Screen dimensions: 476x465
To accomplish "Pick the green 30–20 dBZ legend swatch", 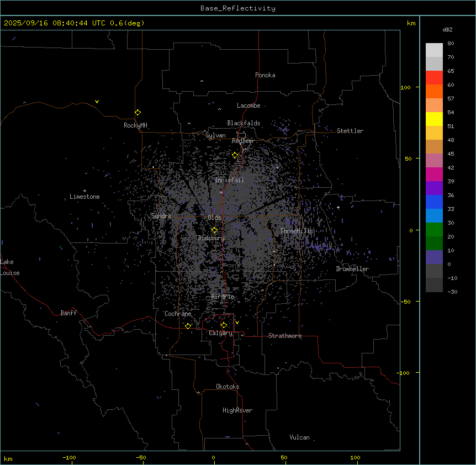I will click(434, 230).
